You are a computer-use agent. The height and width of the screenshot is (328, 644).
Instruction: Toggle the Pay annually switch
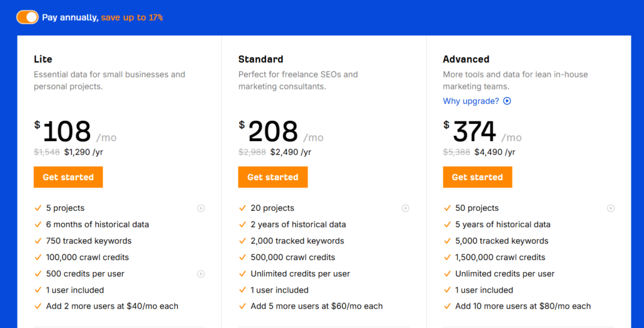click(27, 17)
